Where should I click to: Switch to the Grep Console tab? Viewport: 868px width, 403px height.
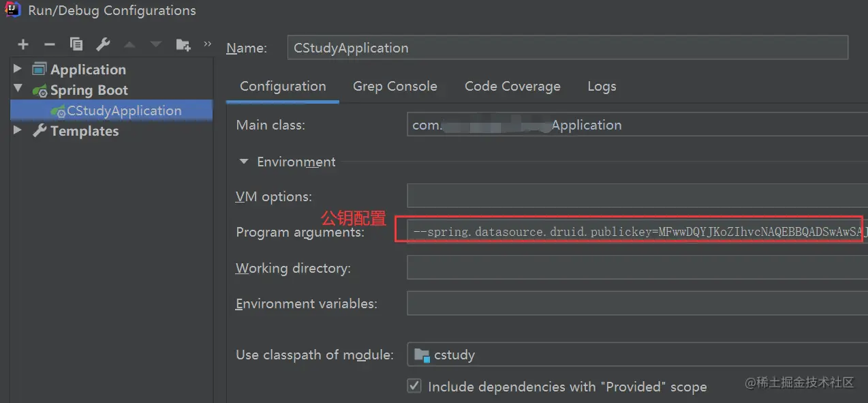tap(395, 86)
